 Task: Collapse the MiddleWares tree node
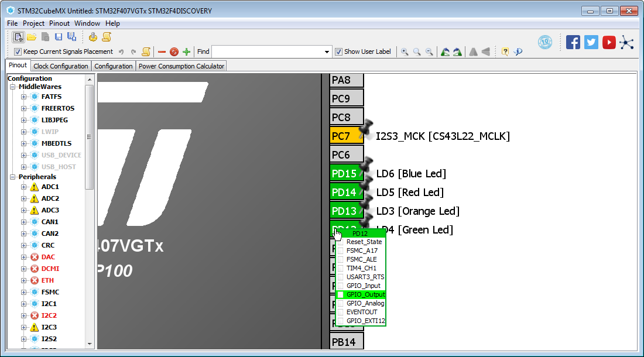[x=13, y=87]
